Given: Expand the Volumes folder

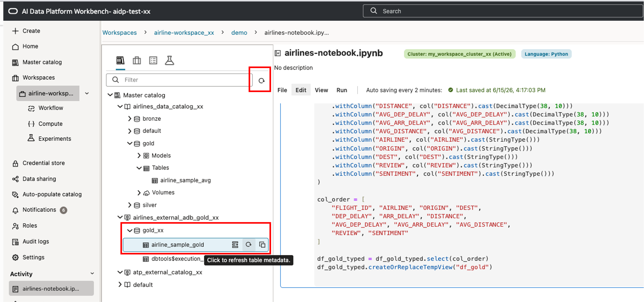Looking at the screenshot, I should (x=139, y=192).
